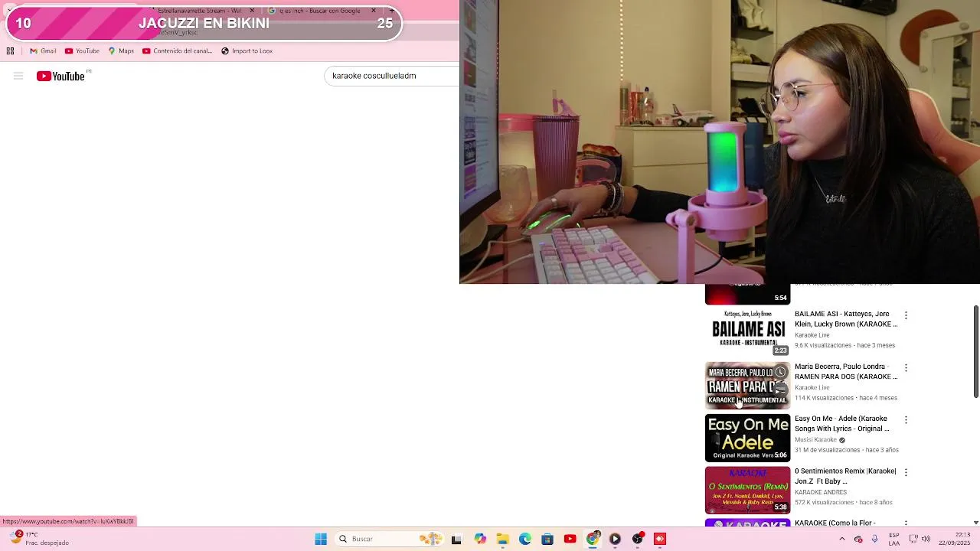Image resolution: width=980 pixels, height=551 pixels.
Task: Visit the KARAOKE ANDRES channel
Action: click(x=821, y=492)
